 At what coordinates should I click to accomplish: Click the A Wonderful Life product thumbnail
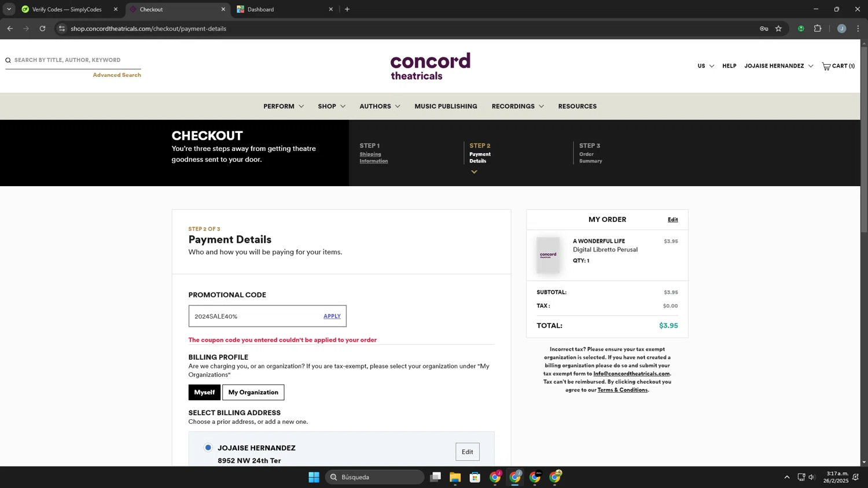click(x=548, y=255)
